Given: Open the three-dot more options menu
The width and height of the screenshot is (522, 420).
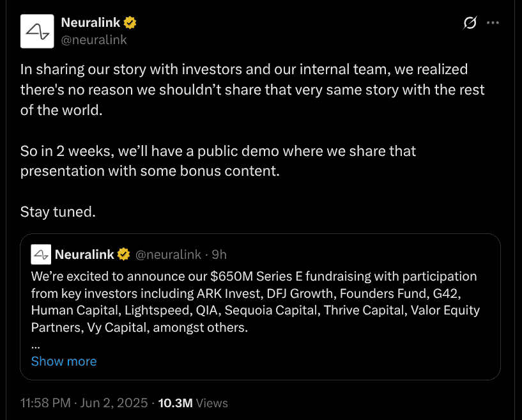Looking at the screenshot, I should pyautogui.click(x=493, y=23).
